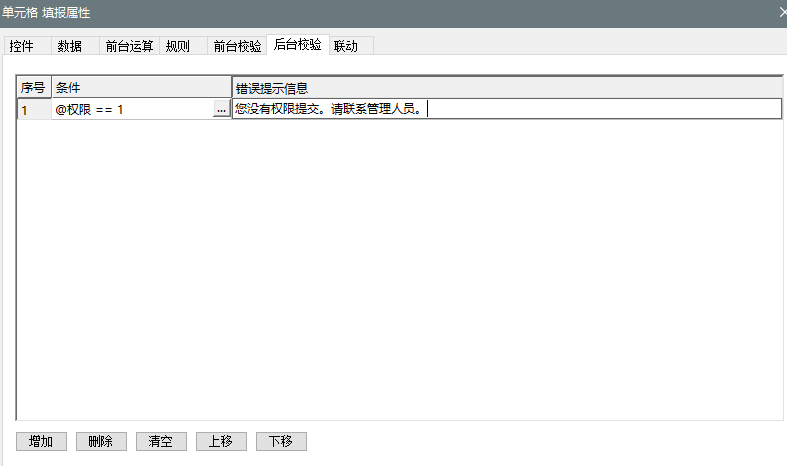Click the 增加 button to add row
Screen dimensions: 787x466
point(41,441)
